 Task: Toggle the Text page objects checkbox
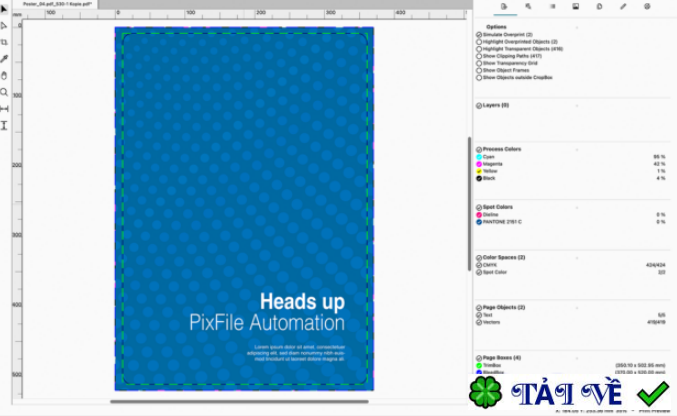pos(479,315)
